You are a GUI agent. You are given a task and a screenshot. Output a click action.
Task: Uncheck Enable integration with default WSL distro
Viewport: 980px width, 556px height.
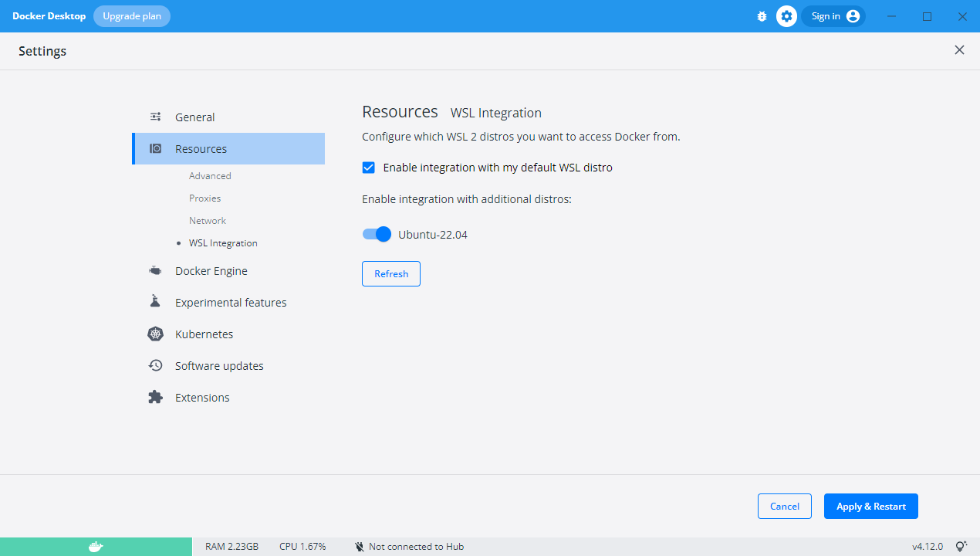[x=368, y=167]
